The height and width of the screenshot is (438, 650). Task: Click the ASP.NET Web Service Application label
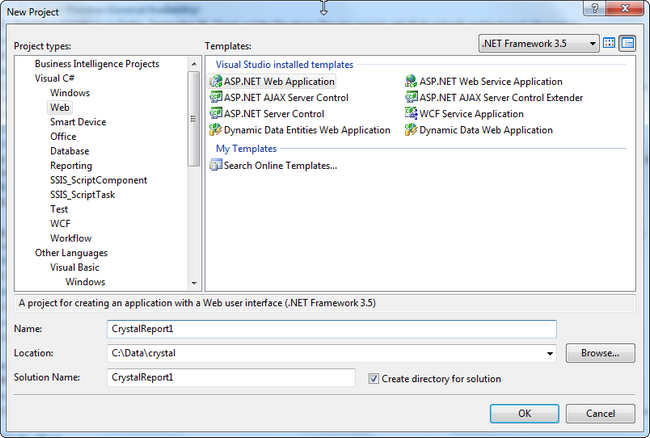pyautogui.click(x=491, y=81)
